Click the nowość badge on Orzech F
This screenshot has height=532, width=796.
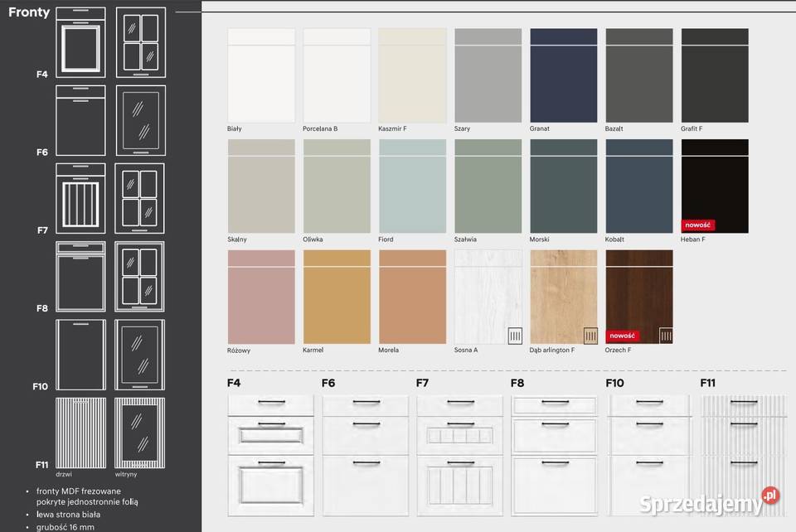pos(622,336)
